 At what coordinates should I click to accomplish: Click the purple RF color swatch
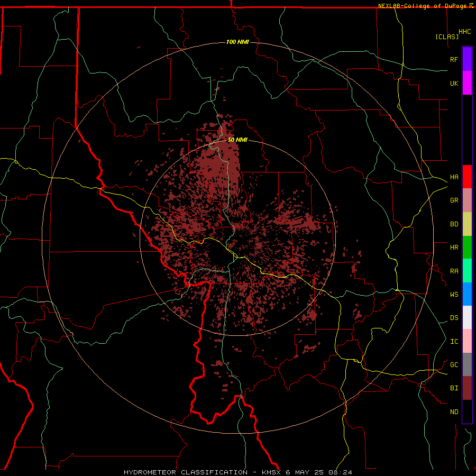pos(467,59)
